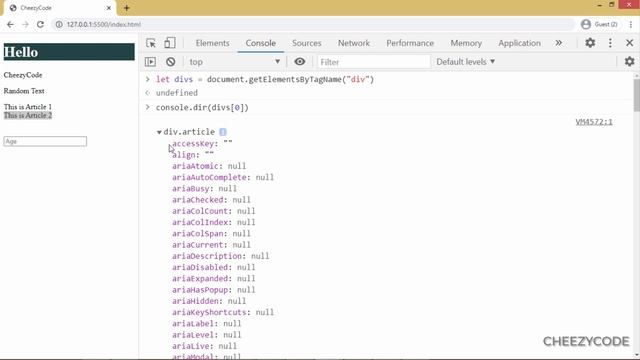The height and width of the screenshot is (360, 640).
Task: Click the console scrollbar thumb
Action: pos(636,95)
